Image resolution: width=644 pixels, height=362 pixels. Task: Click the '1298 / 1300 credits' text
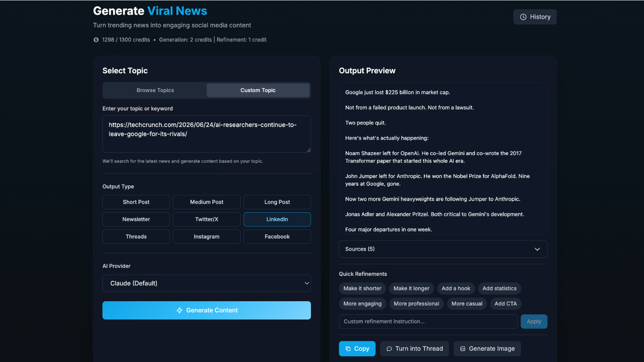[x=126, y=40]
